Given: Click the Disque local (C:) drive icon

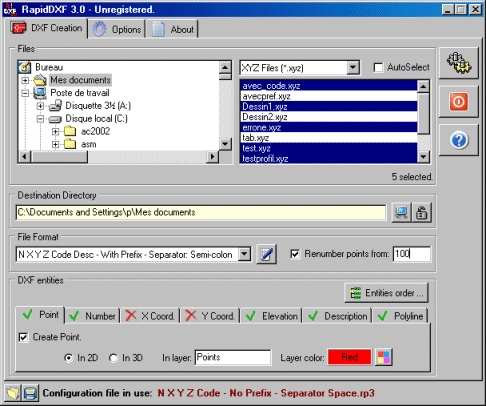Looking at the screenshot, I should click(x=55, y=119).
